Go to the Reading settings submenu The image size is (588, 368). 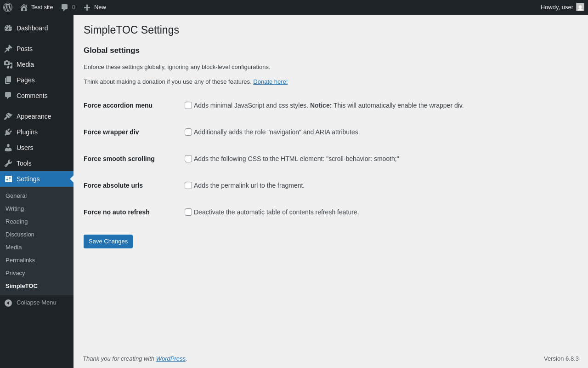click(x=17, y=221)
